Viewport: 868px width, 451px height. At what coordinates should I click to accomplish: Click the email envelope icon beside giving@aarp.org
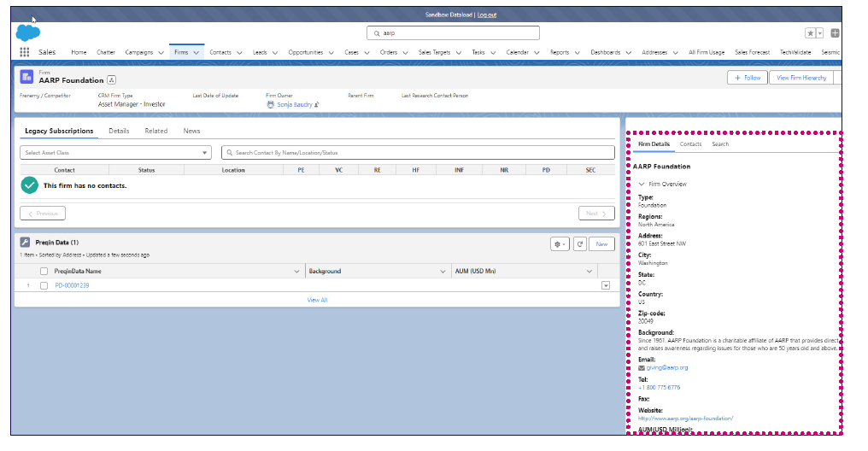coord(642,368)
